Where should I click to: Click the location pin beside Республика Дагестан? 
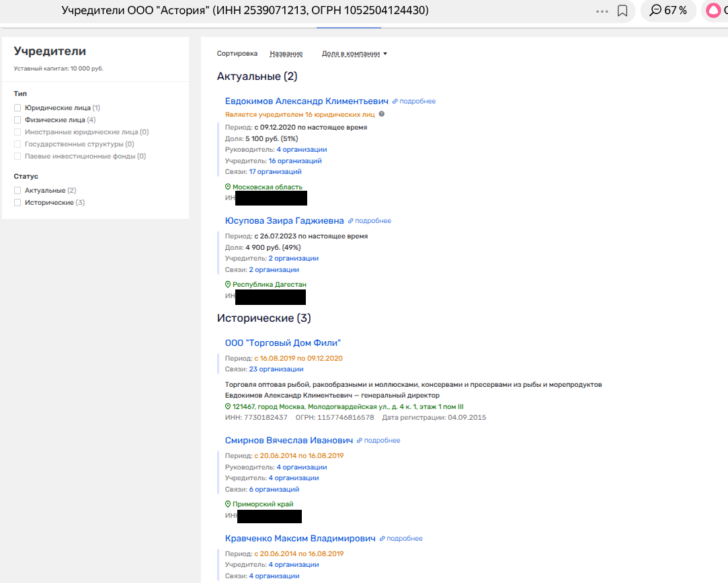[228, 284]
